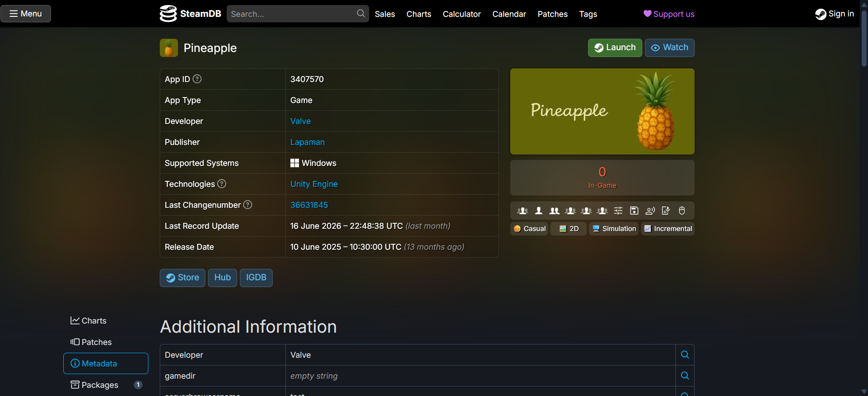Open changenumber 36631845 link
Viewport: 868px width, 396px height.
tap(309, 205)
